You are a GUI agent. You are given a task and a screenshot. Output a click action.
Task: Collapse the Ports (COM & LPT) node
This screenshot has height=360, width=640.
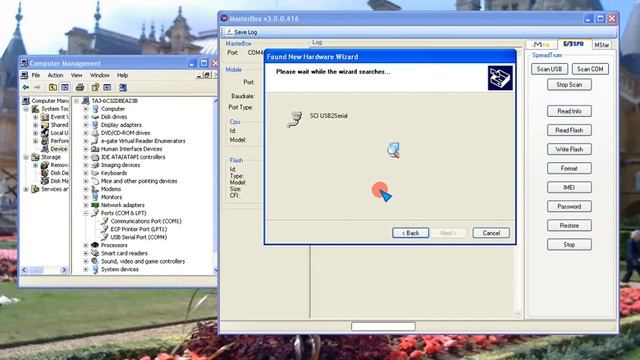click(x=86, y=213)
